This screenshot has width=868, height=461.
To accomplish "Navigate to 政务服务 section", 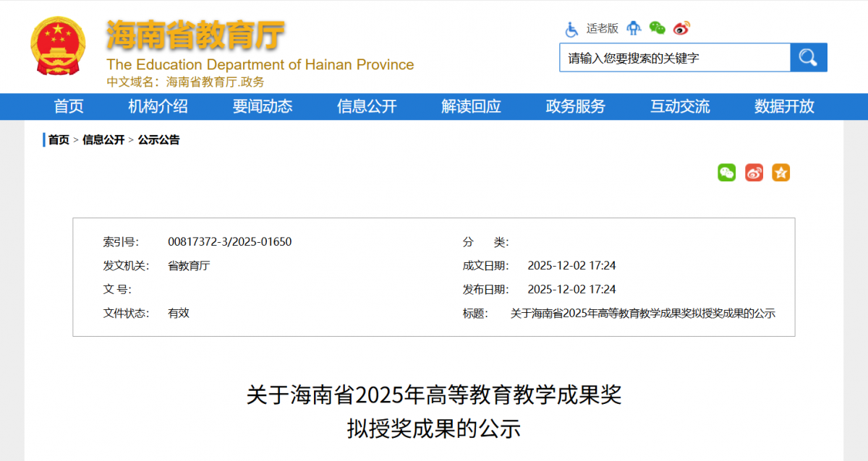I will [x=575, y=107].
